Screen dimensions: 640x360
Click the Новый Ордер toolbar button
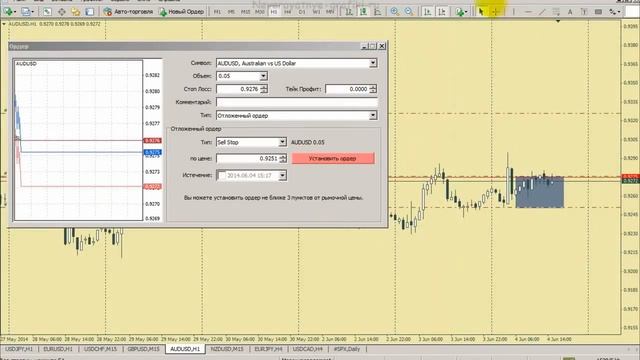(x=182, y=12)
